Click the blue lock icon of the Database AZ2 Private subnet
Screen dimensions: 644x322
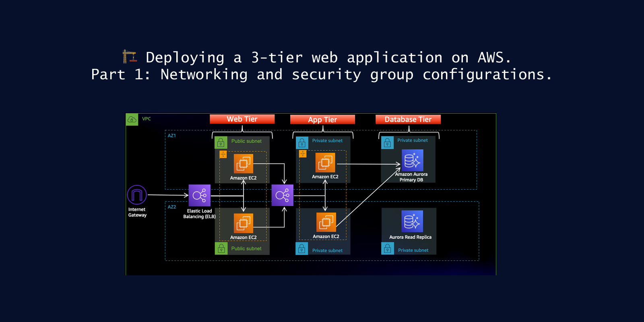pos(388,248)
